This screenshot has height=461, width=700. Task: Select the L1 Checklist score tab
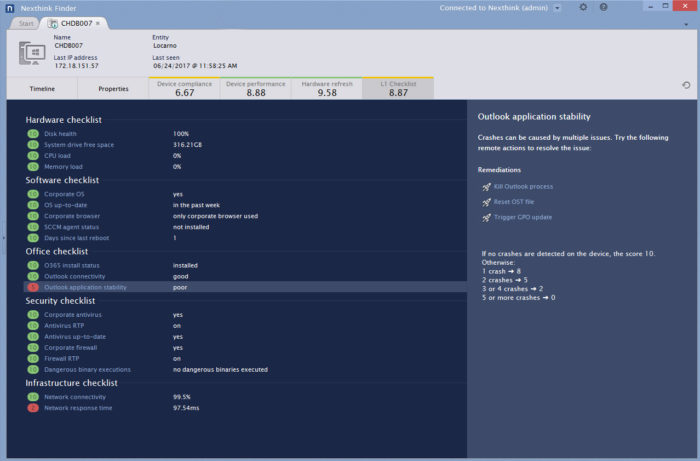click(398, 88)
